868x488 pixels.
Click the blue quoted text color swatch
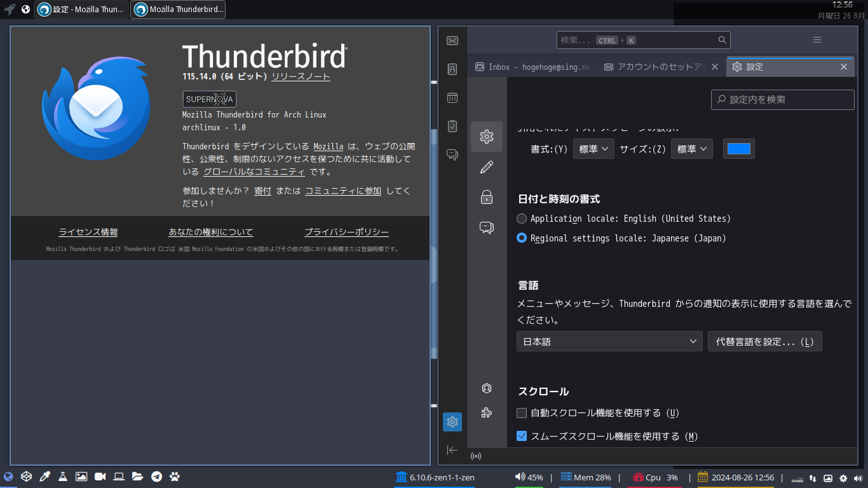point(739,149)
